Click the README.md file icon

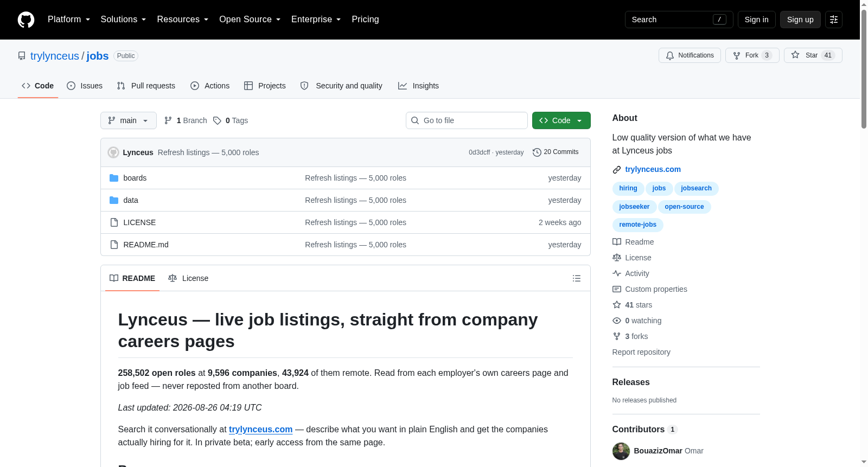[x=114, y=245]
